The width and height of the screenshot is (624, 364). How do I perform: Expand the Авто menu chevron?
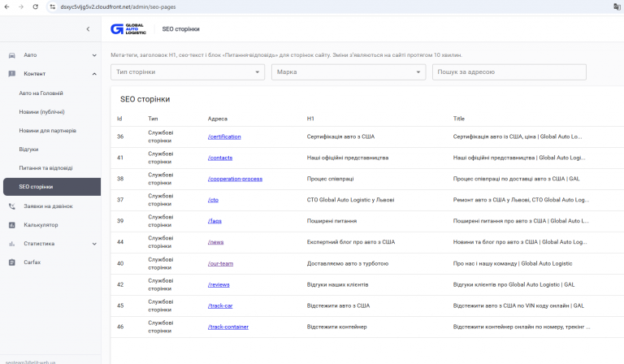pyautogui.click(x=94, y=55)
